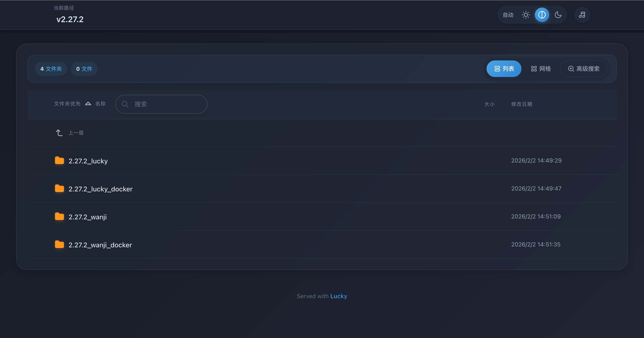This screenshot has height=338, width=644.
Task: Filter by 0 文件 badge
Action: (84, 69)
